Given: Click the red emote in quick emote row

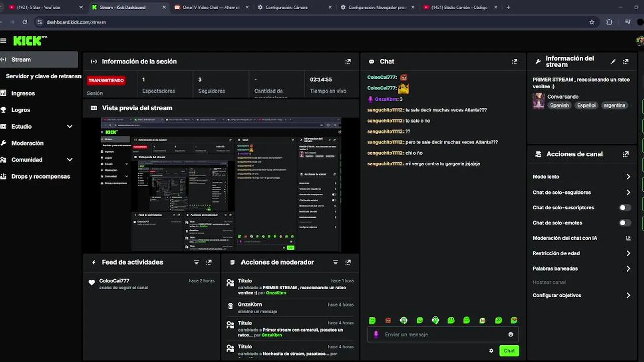Looking at the screenshot, I should click(388, 320).
